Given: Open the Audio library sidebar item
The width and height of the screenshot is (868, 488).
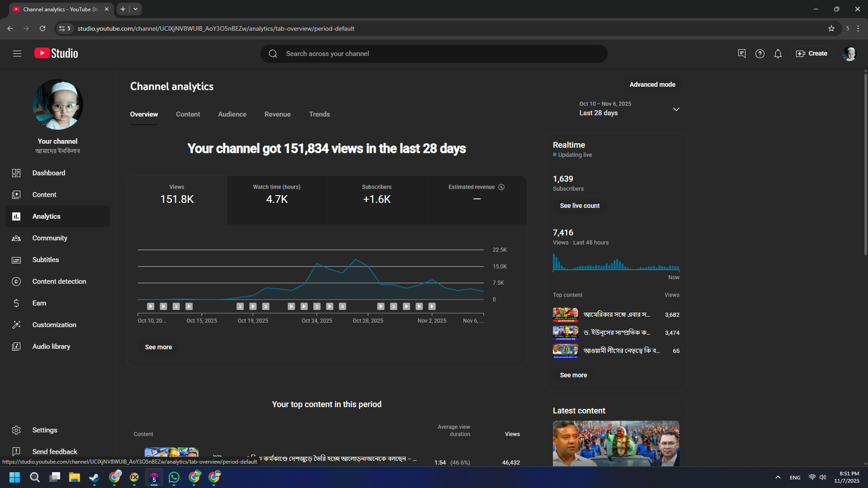Looking at the screenshot, I should point(51,346).
